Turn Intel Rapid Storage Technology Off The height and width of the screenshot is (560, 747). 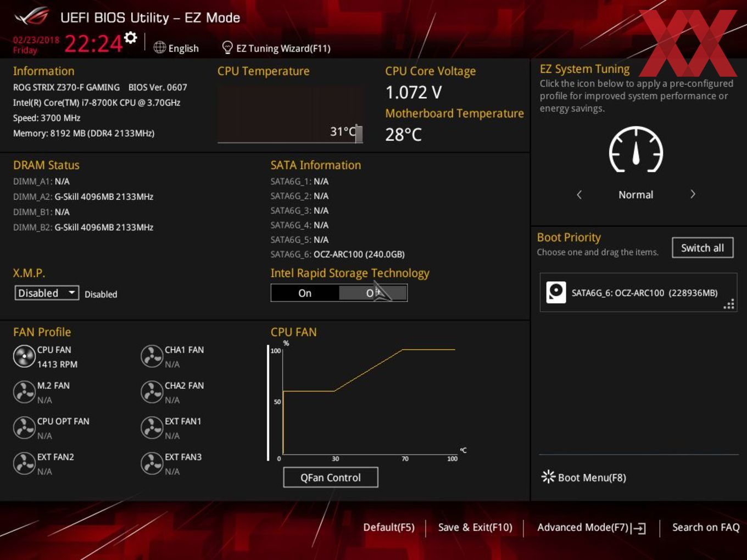[x=373, y=293]
